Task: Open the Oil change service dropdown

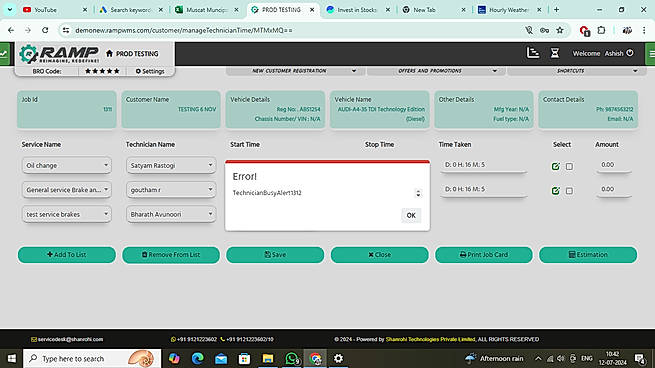Action: 67,165
